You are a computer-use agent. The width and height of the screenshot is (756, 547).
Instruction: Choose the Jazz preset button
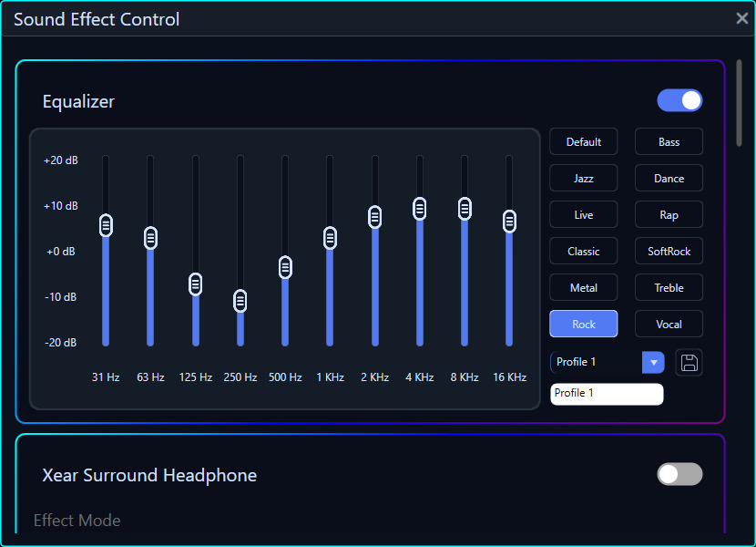click(x=583, y=178)
